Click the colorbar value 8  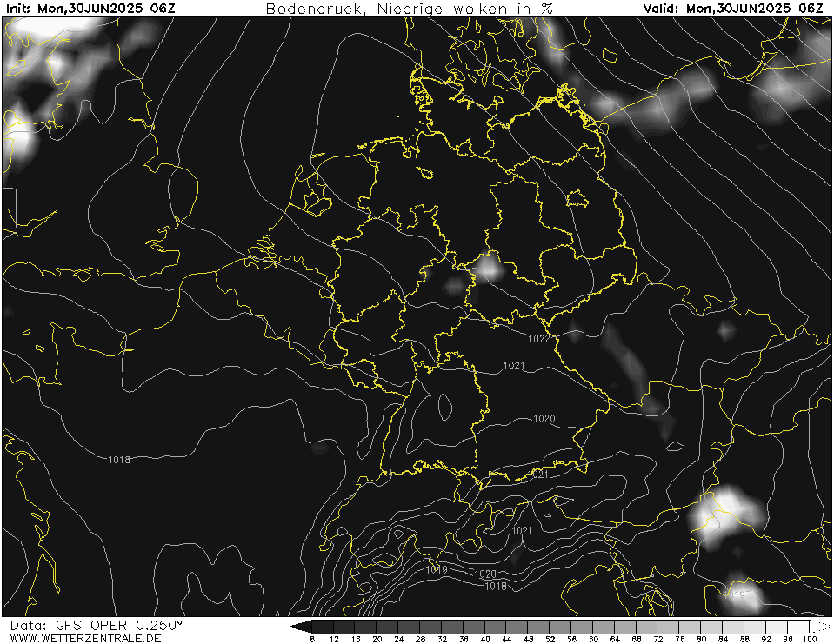312,639
